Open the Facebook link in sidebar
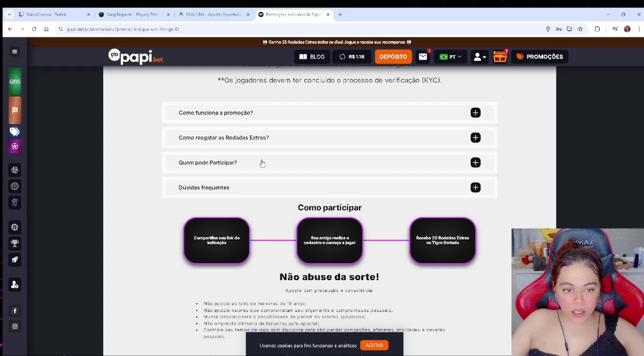Viewport: 644px width, 356px height. point(15,311)
